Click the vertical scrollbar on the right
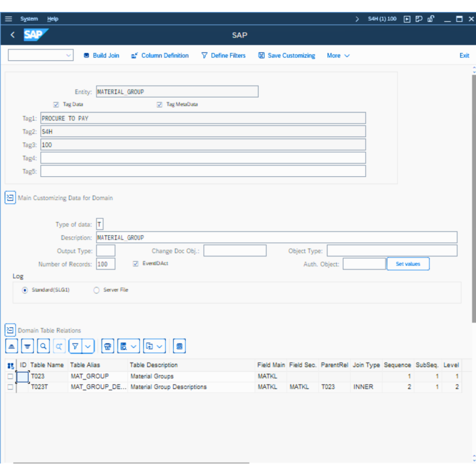This screenshot has width=476, height=476. tap(474, 196)
